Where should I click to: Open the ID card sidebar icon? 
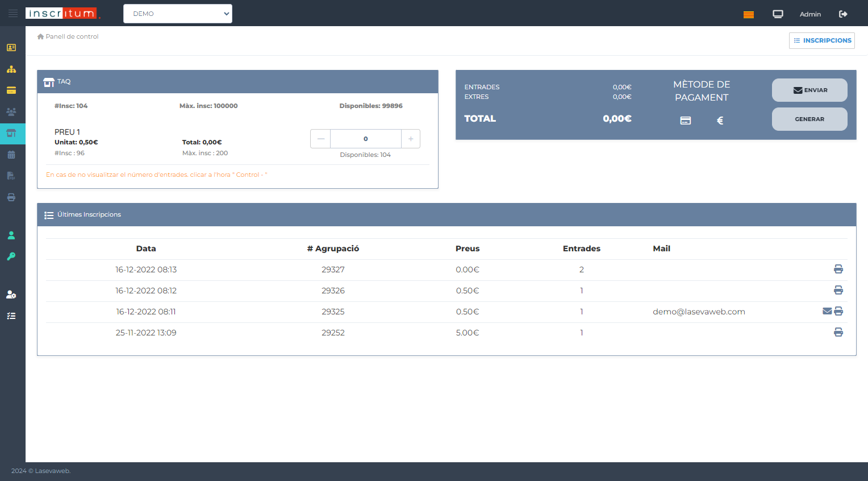tap(11, 48)
